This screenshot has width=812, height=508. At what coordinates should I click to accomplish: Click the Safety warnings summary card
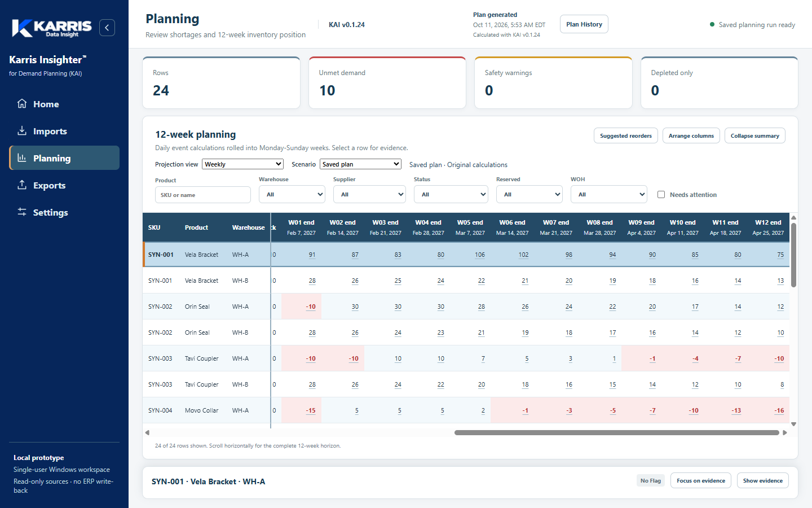(x=553, y=82)
